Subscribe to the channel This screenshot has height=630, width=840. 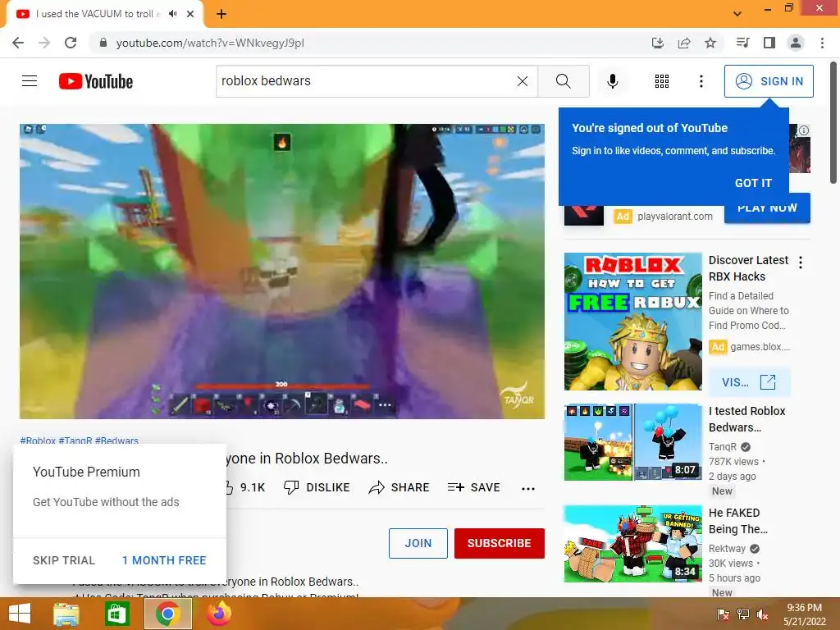[x=500, y=543]
